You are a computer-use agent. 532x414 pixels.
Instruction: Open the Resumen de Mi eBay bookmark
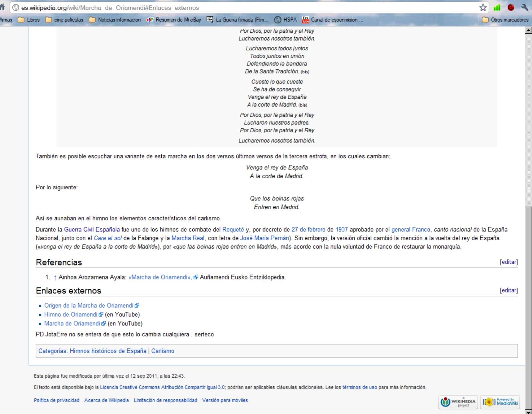(x=174, y=20)
